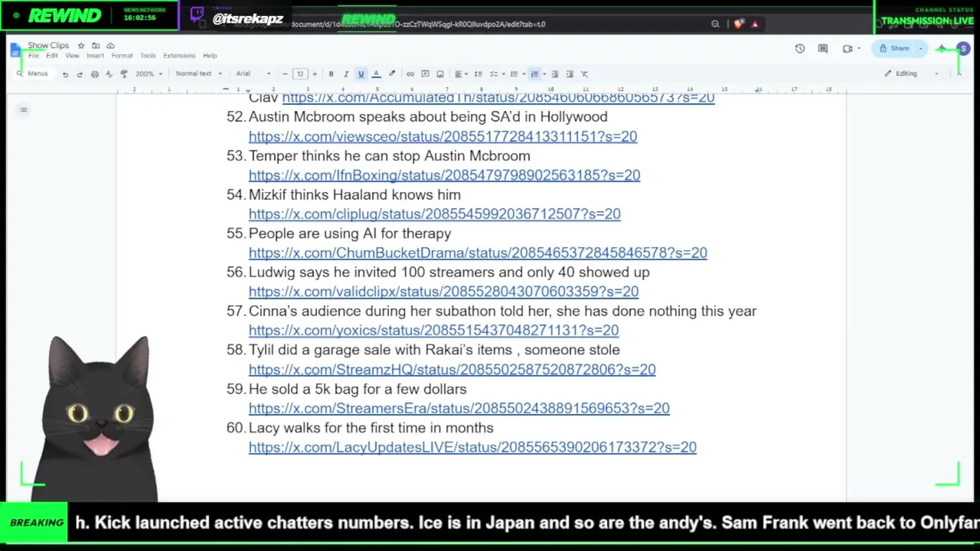
Task: Open the File menu
Action: (34, 56)
